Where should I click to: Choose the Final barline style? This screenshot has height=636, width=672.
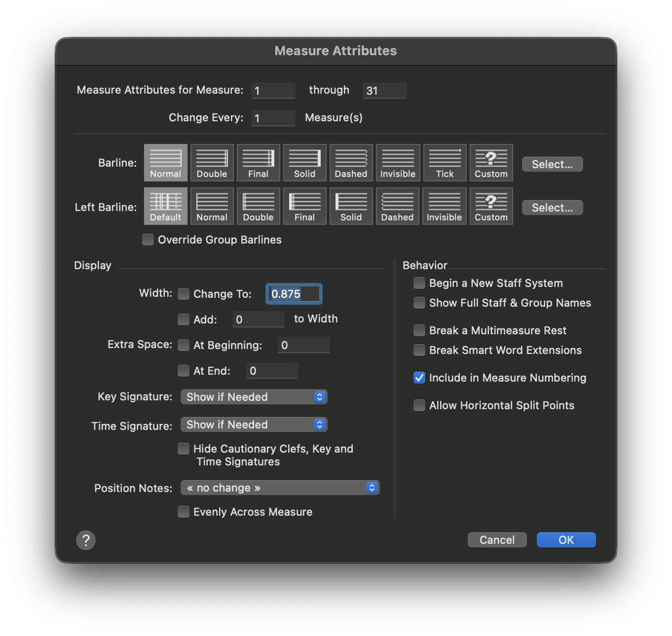pos(258,163)
